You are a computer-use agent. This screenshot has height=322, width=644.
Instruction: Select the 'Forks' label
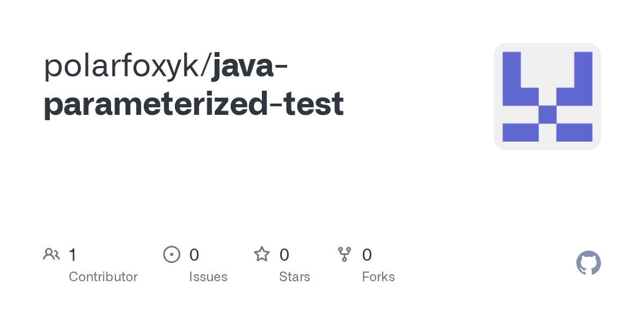[x=378, y=277]
